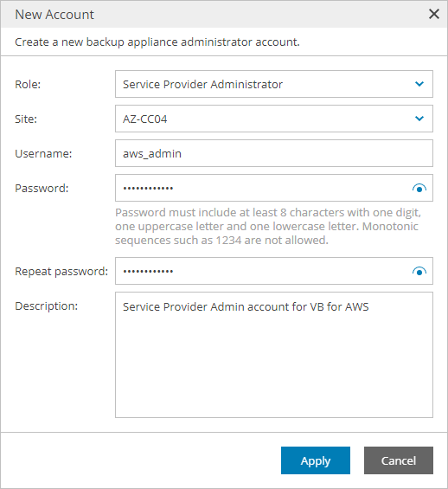Click the 'Repeat password:' label

point(61,271)
